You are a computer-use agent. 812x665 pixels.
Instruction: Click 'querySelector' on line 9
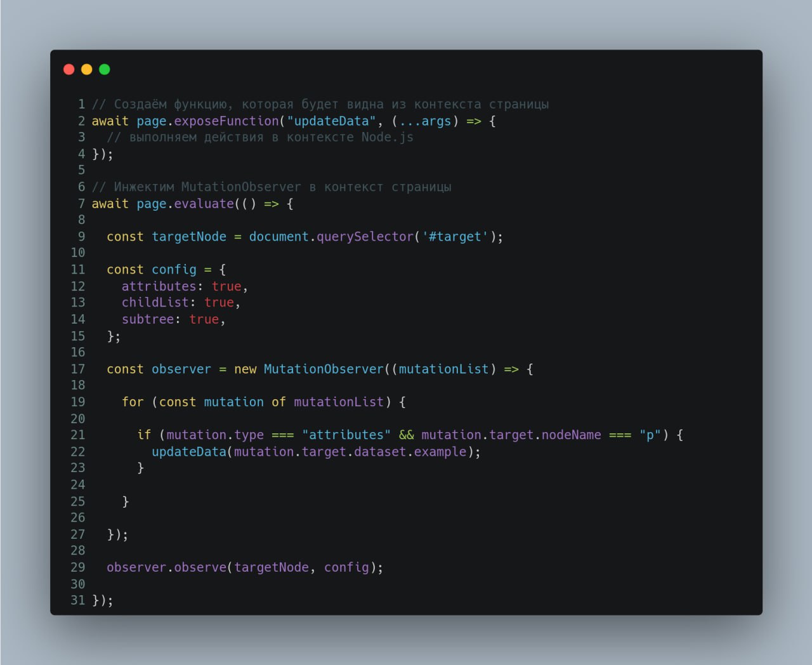click(x=365, y=237)
